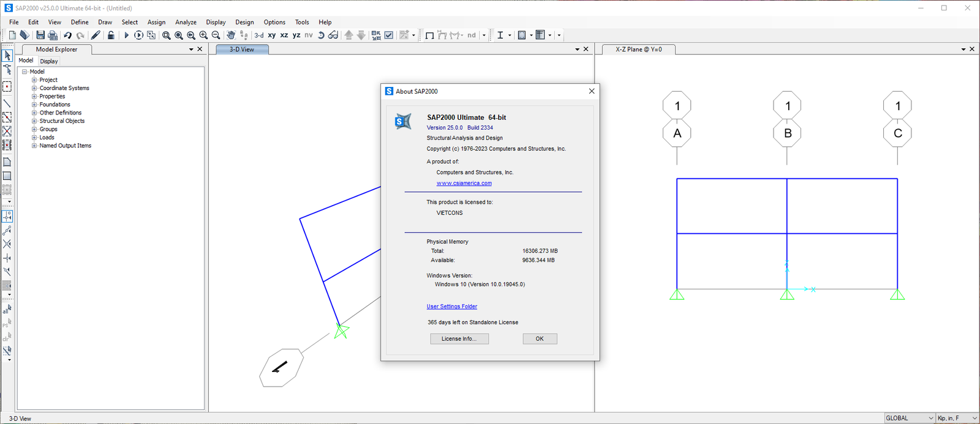
Task: Click the Version 25.0.0 text
Action: click(x=445, y=128)
